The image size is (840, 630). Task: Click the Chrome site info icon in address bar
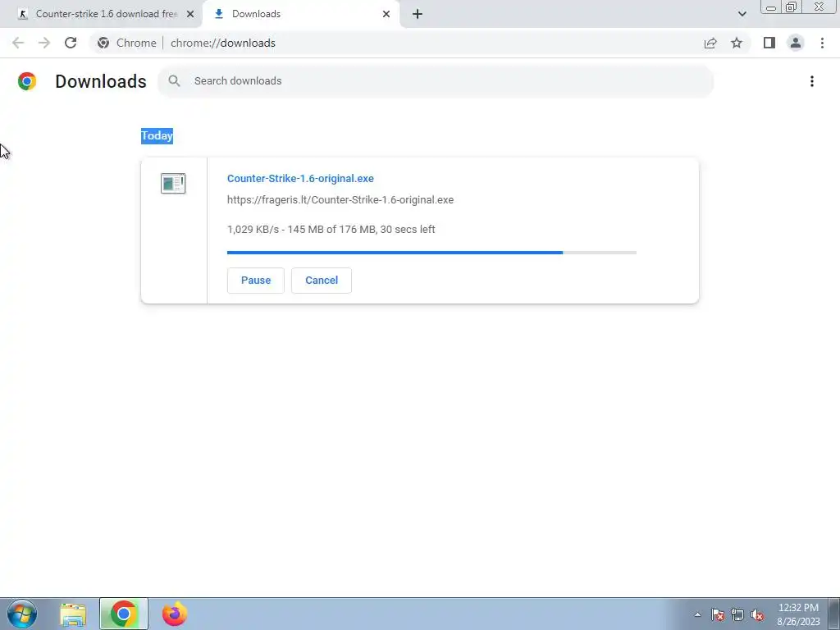coord(103,43)
